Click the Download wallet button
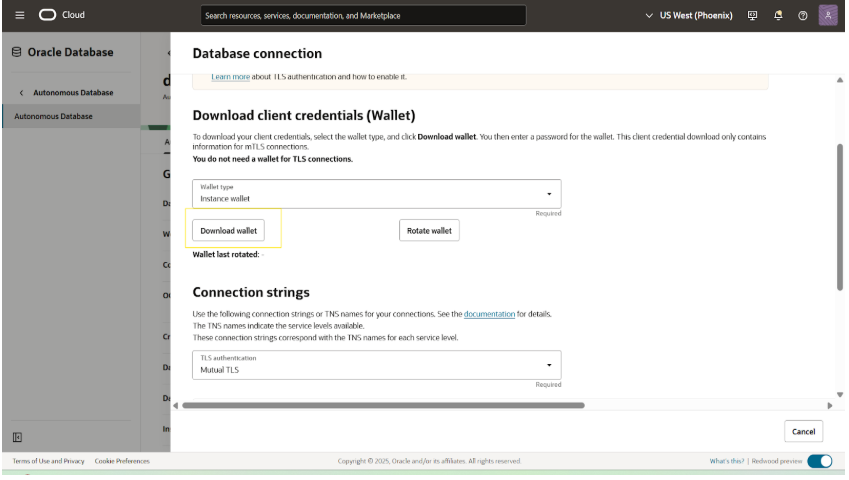 228,230
